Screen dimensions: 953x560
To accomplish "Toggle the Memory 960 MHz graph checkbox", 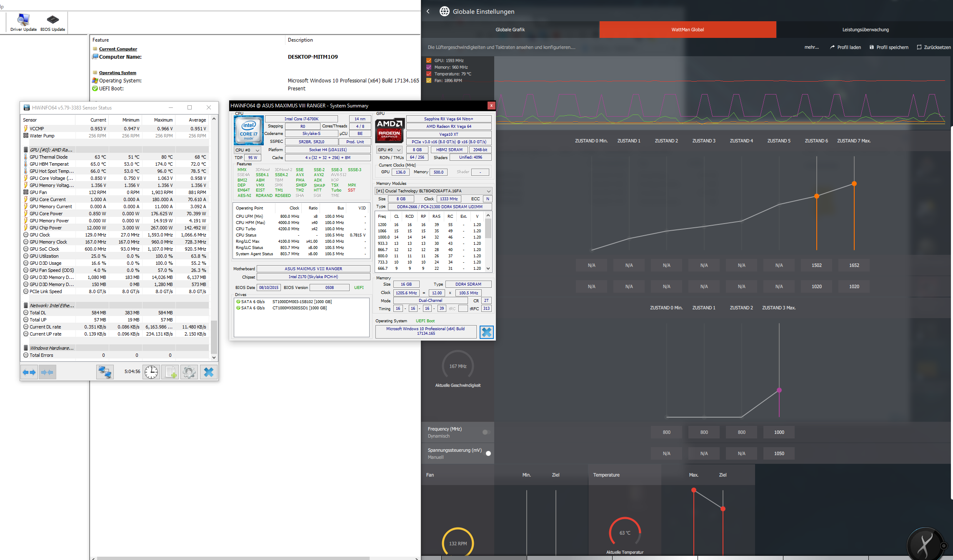I will [429, 67].
